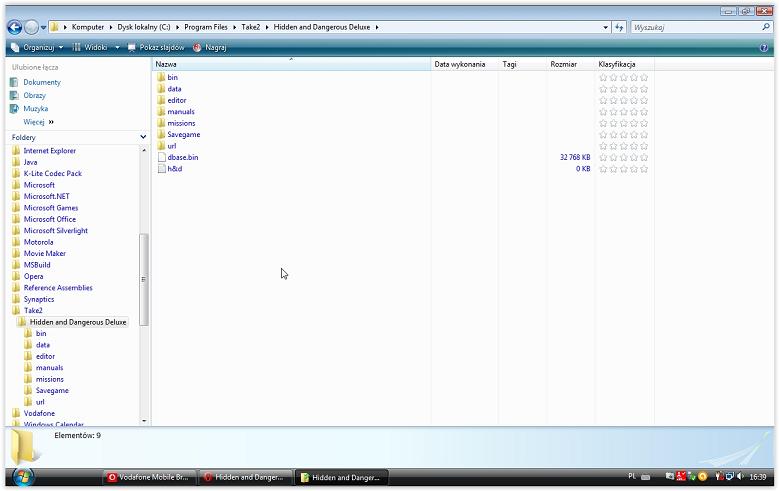
Task: Expand Więcej in favorite links
Action: tap(38, 122)
